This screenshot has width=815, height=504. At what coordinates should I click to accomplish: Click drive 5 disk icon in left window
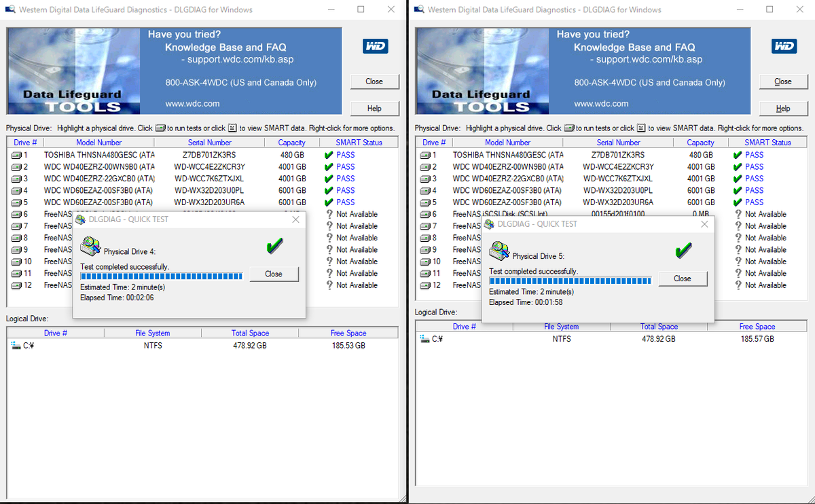click(x=16, y=202)
